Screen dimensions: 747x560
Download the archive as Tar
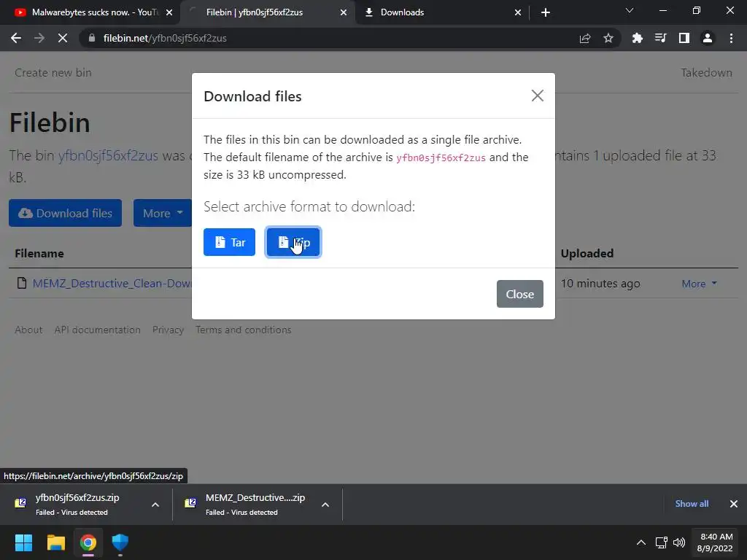[x=229, y=242]
